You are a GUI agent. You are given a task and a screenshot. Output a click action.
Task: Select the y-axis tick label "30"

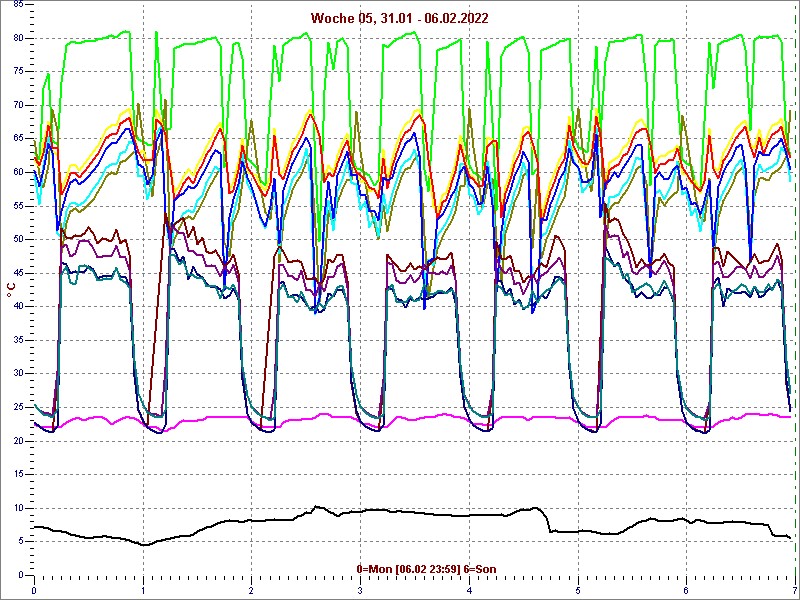click(x=18, y=373)
